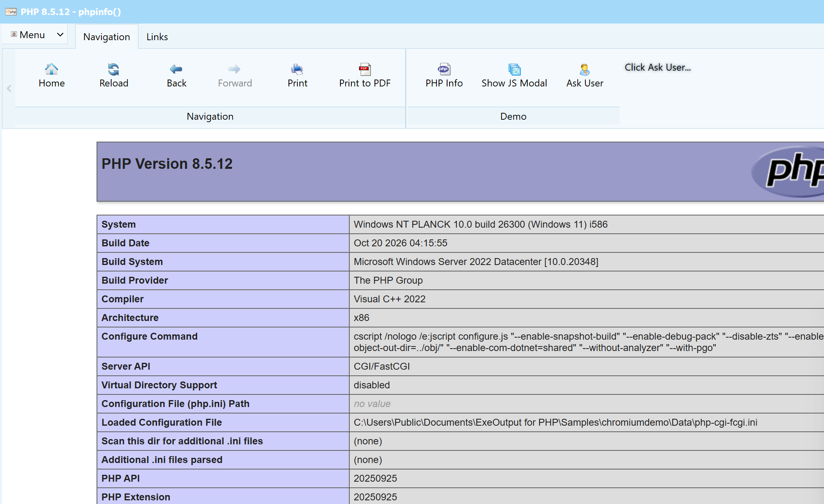Click the 'PHP Extension' row label
The width and height of the screenshot is (824, 504).
click(136, 497)
